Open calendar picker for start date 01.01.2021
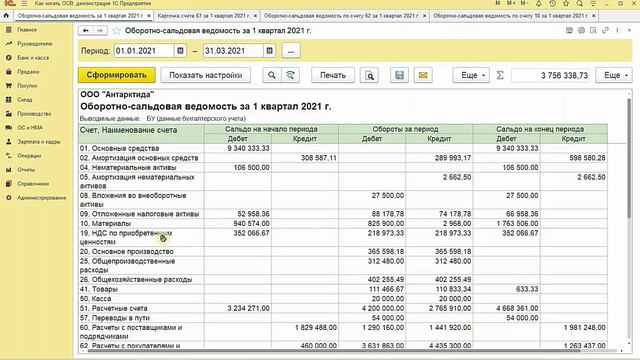The image size is (640, 360). pos(180,51)
